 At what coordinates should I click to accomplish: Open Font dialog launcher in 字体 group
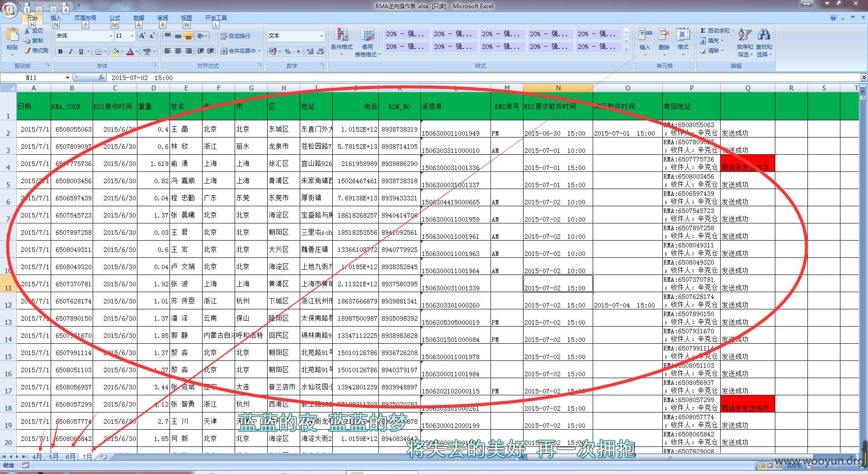tap(155, 65)
